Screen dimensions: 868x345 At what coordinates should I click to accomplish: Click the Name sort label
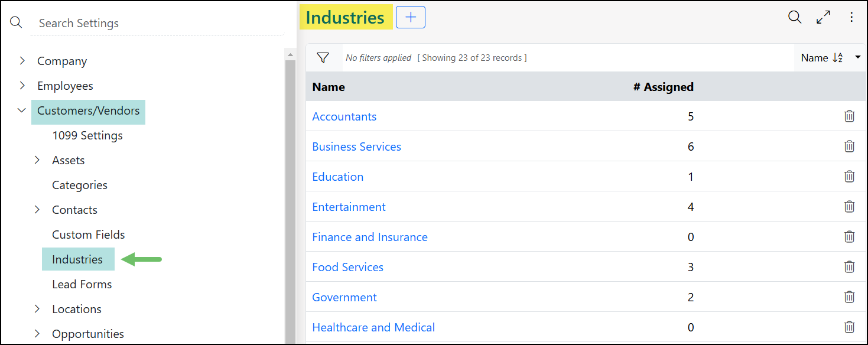point(814,58)
